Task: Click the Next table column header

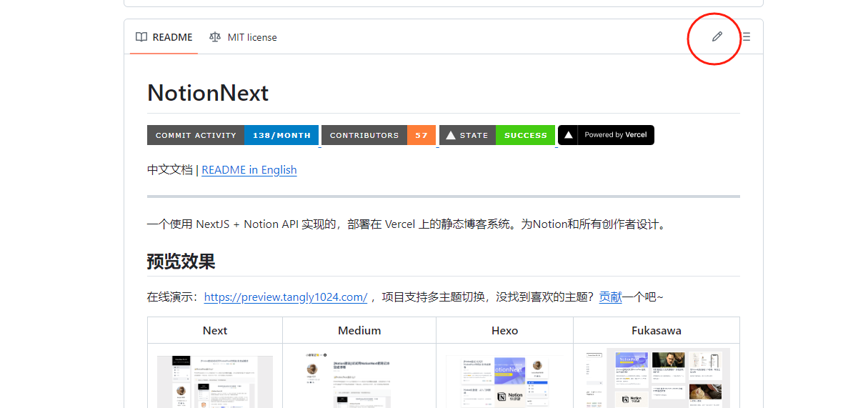Action: [x=215, y=330]
